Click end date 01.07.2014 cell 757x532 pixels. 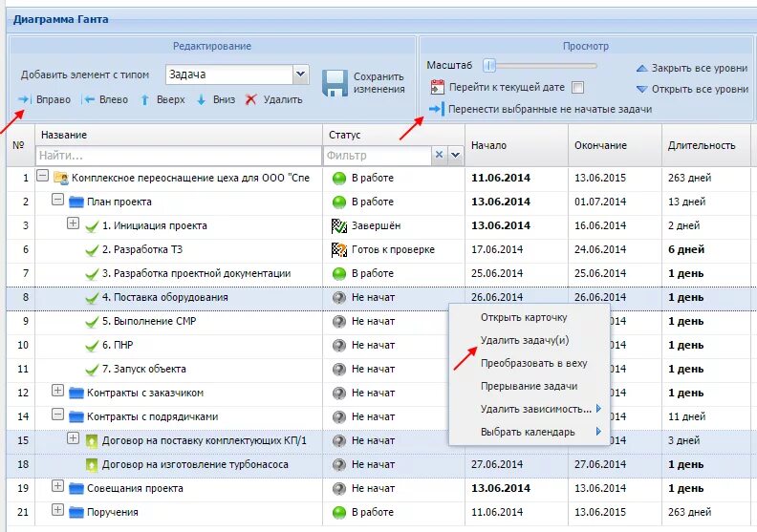[x=600, y=202]
